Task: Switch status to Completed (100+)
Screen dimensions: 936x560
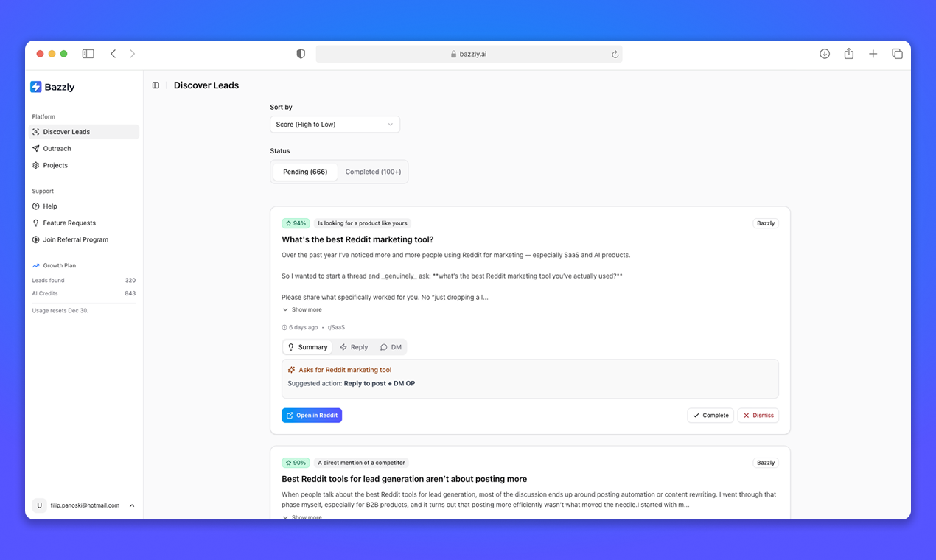Action: tap(373, 172)
